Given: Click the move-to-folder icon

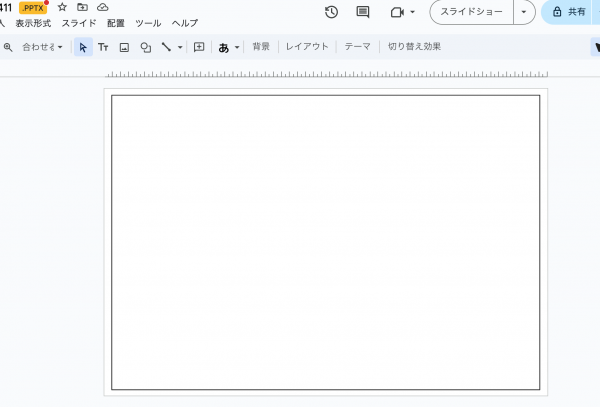Looking at the screenshot, I should click(82, 7).
